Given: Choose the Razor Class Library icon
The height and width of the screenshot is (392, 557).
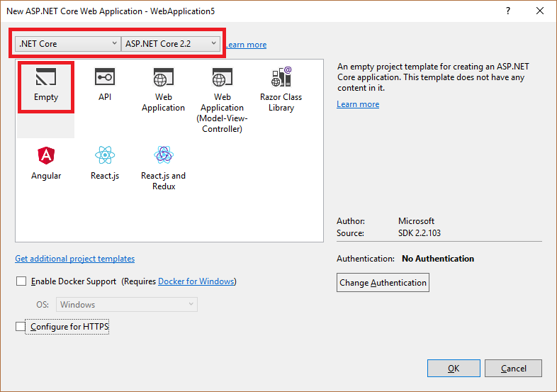Looking at the screenshot, I should [281, 77].
